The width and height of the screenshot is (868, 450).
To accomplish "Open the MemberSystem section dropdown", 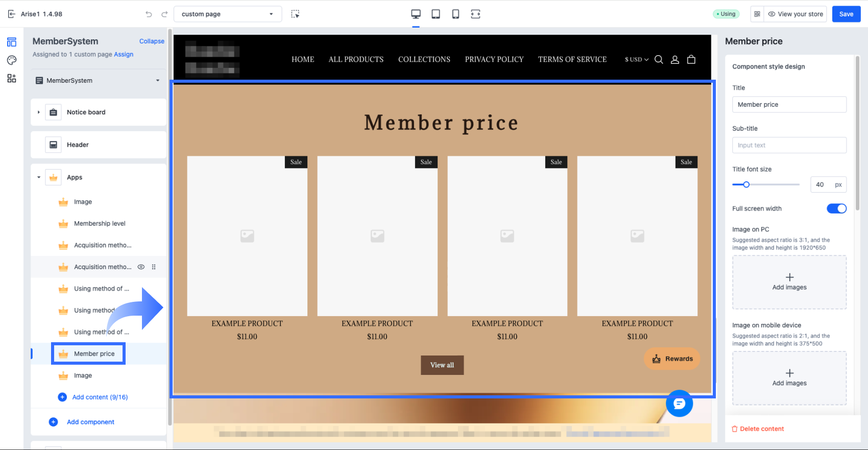I will pos(98,81).
